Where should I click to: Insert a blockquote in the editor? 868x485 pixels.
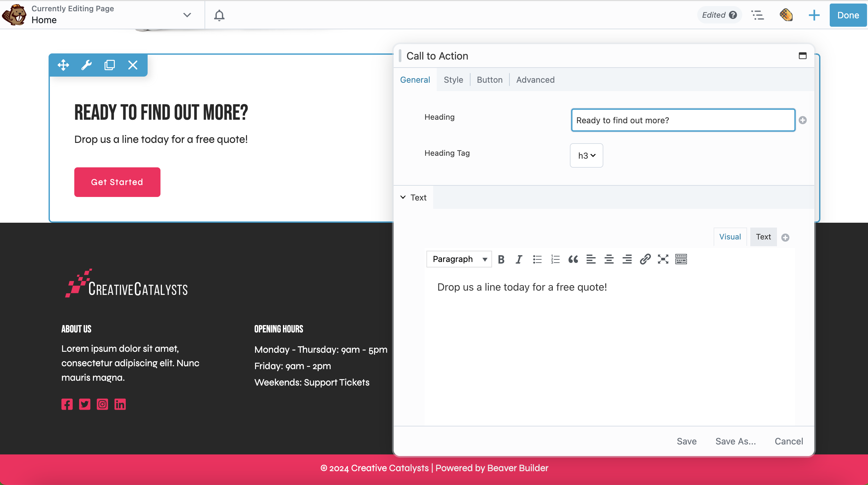573,259
